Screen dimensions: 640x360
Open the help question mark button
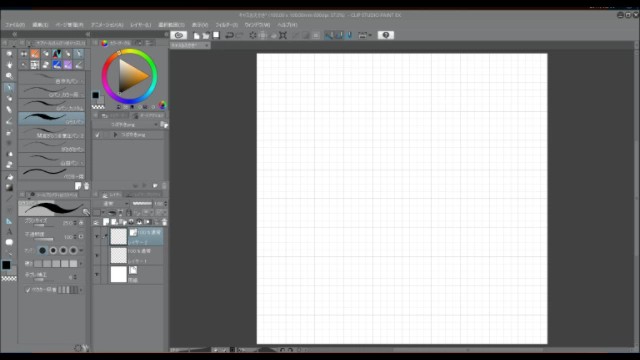(x=386, y=35)
